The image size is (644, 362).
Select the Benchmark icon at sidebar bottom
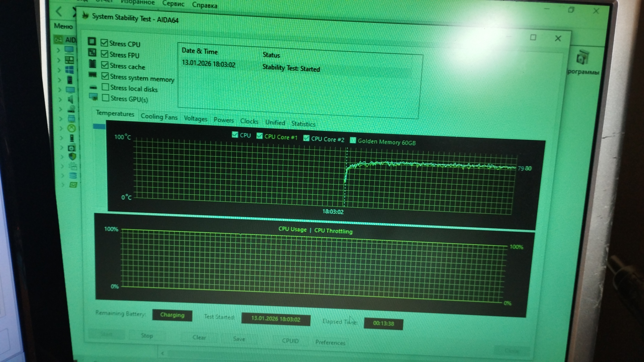[x=73, y=185]
